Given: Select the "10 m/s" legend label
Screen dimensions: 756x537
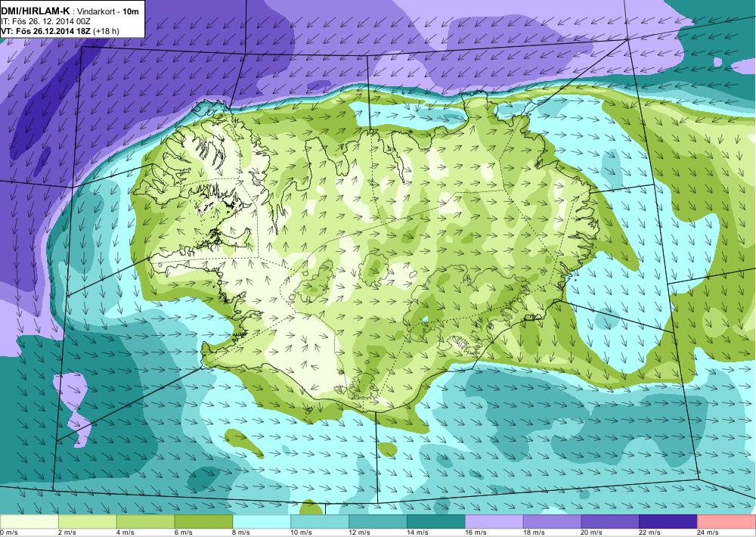Looking at the screenshot, I should click(302, 532).
